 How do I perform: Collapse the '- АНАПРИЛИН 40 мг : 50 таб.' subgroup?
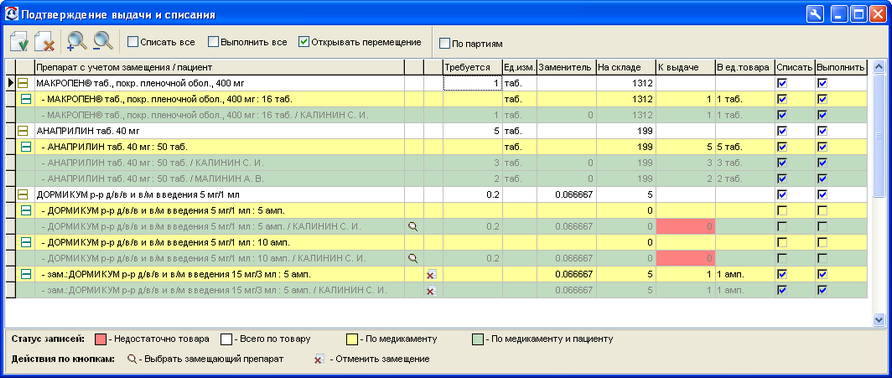(x=26, y=147)
